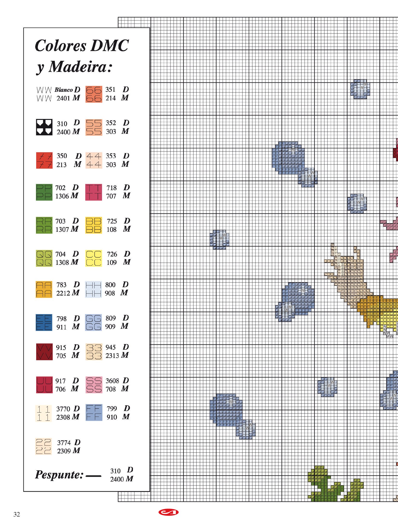The height and width of the screenshot is (532, 398).
Task: Select the beige 945 swatch marked 33
Action: click(94, 352)
